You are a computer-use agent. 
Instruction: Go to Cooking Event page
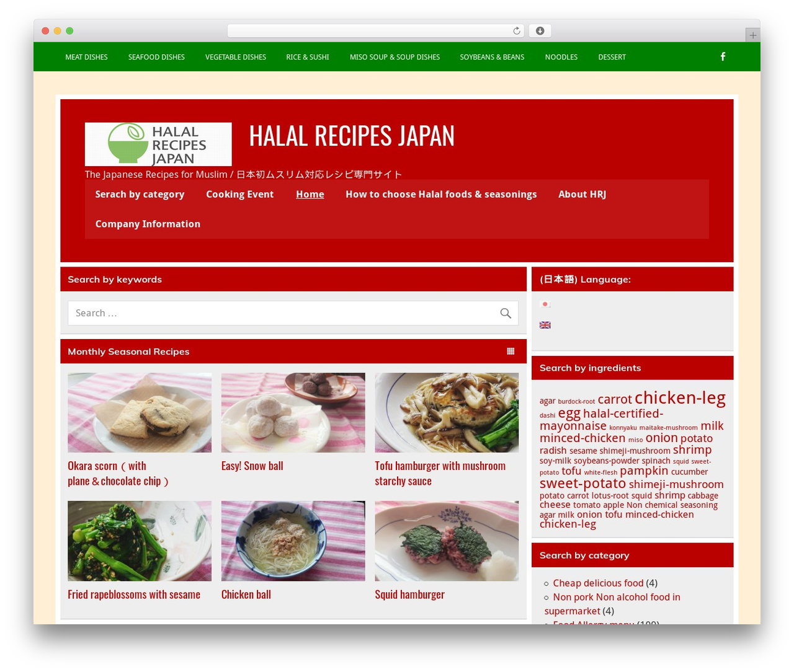pyautogui.click(x=239, y=194)
